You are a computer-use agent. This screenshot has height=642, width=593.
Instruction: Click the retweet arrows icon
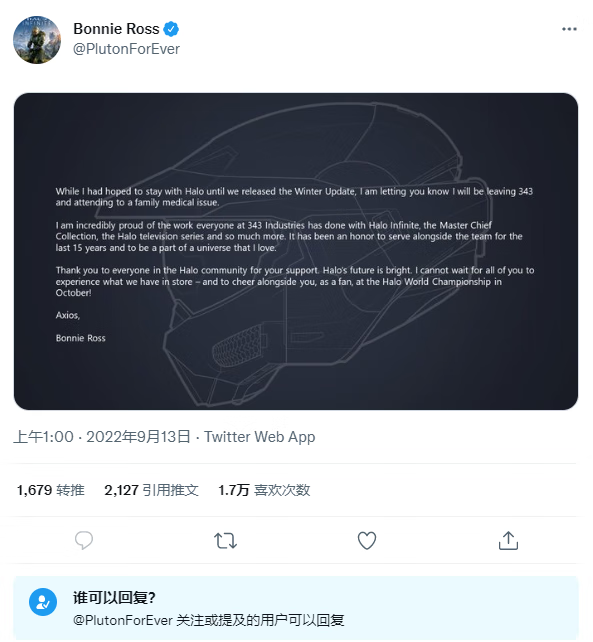[226, 540]
